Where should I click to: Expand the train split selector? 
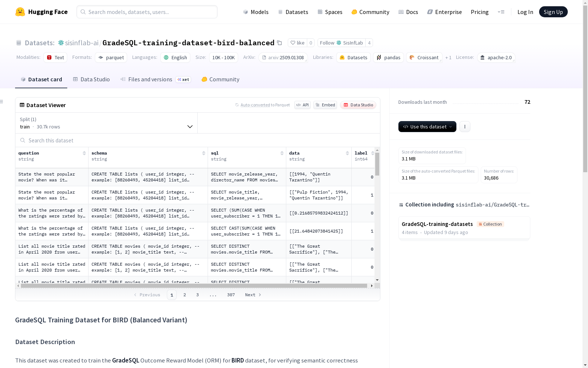(x=106, y=123)
